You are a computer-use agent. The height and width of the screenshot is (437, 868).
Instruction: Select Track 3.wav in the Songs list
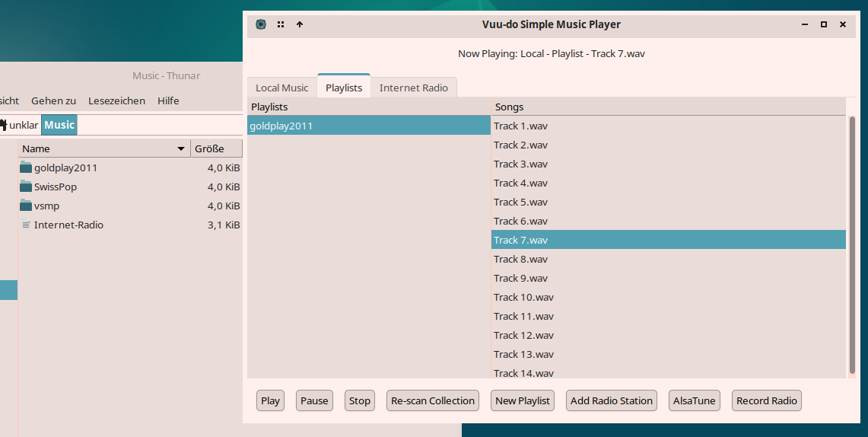pyautogui.click(x=669, y=164)
